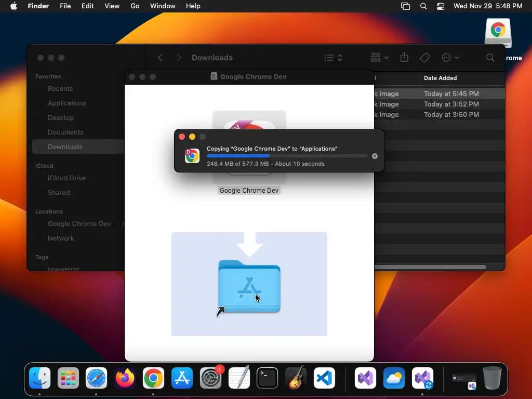Select the Chrome disk image on desktop
This screenshot has height=399, width=532.
[498, 33]
